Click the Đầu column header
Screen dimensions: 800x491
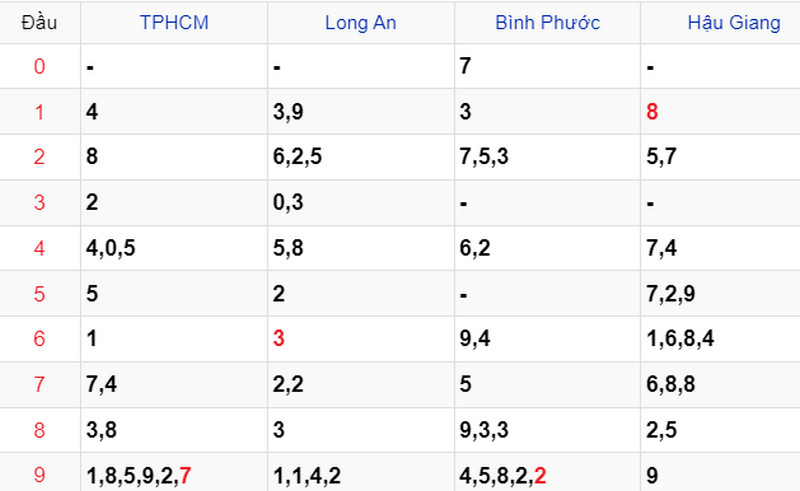click(39, 22)
